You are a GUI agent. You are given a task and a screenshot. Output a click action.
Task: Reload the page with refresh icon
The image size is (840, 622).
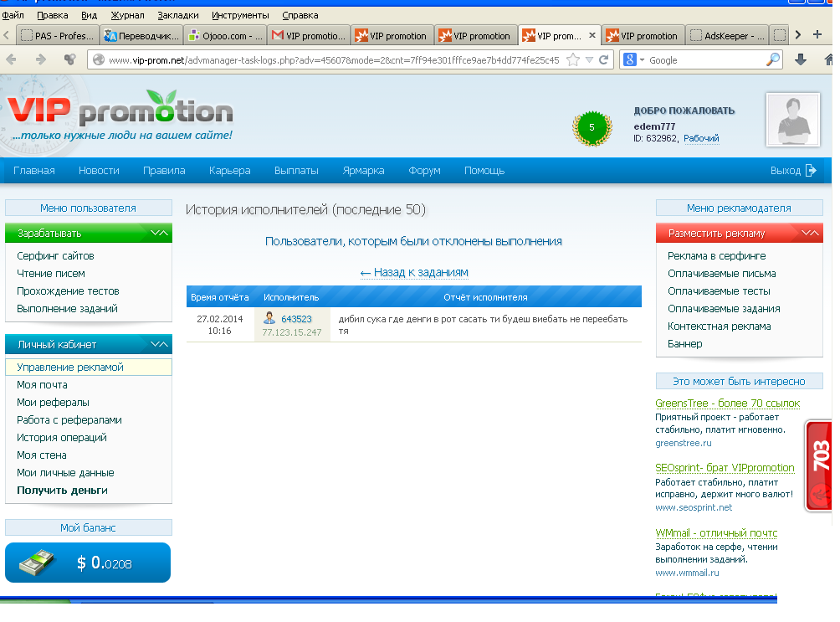pyautogui.click(x=604, y=59)
